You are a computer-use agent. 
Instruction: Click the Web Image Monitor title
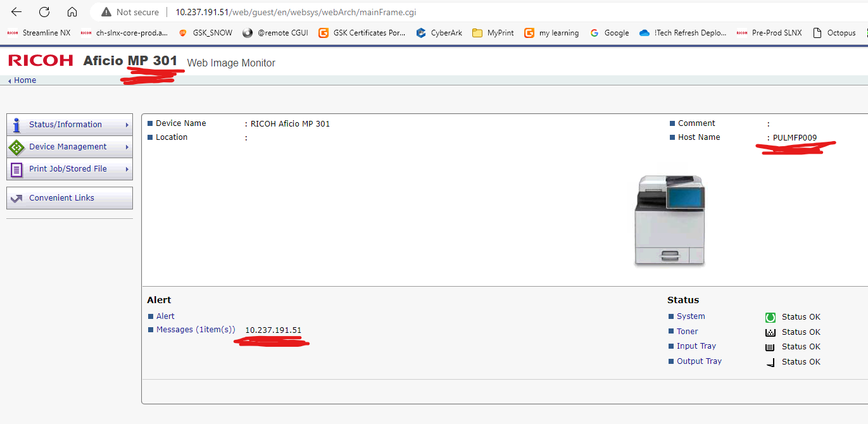pos(231,63)
